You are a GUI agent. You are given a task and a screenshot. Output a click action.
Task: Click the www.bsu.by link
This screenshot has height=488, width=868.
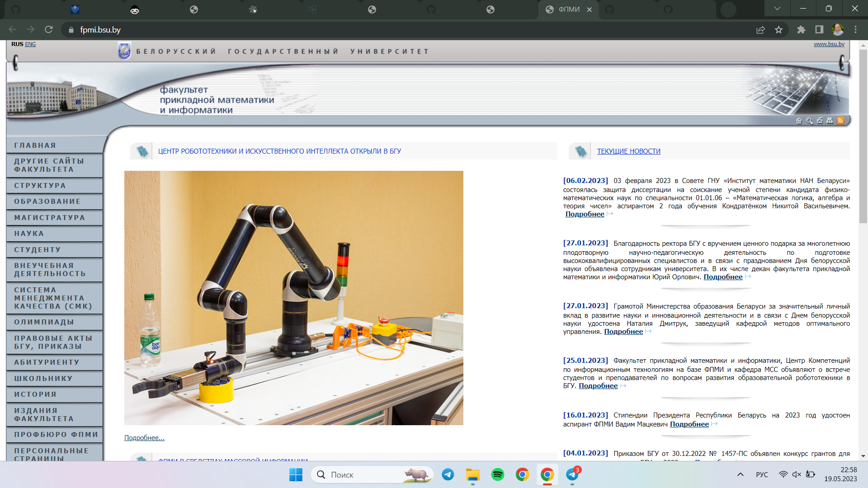pyautogui.click(x=829, y=44)
